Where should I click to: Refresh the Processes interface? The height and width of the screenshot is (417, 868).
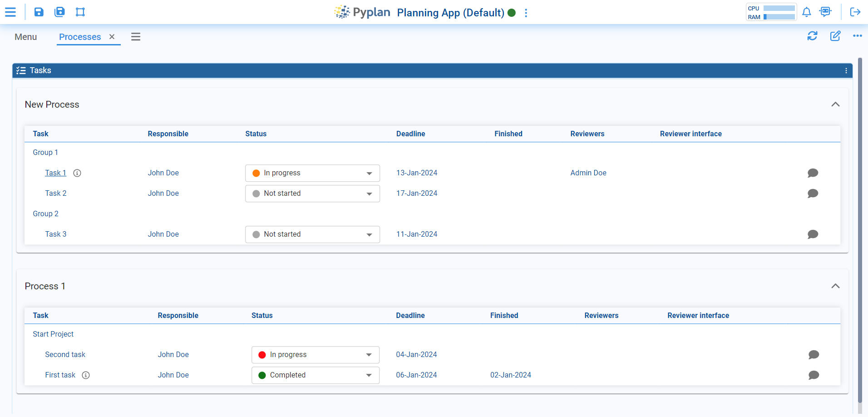pos(813,36)
